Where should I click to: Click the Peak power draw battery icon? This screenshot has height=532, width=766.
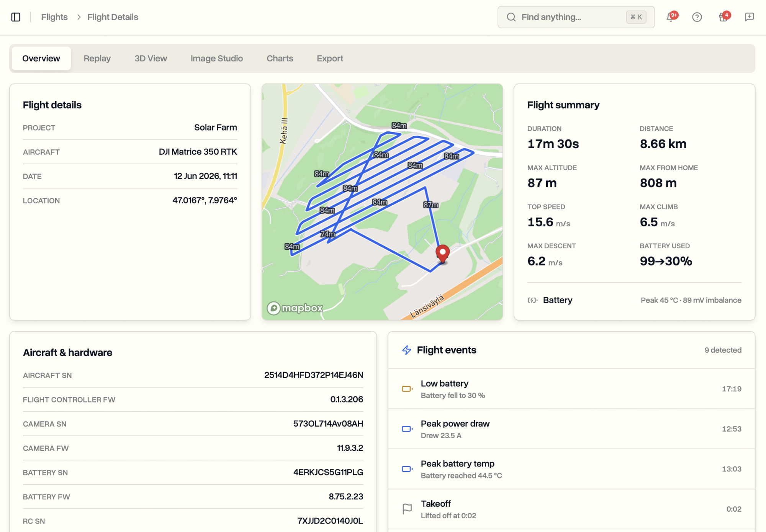coord(407,429)
